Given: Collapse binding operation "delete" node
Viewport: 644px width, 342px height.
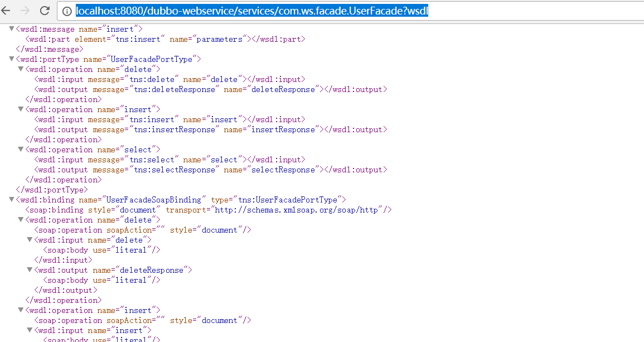Looking at the screenshot, I should point(21,219).
